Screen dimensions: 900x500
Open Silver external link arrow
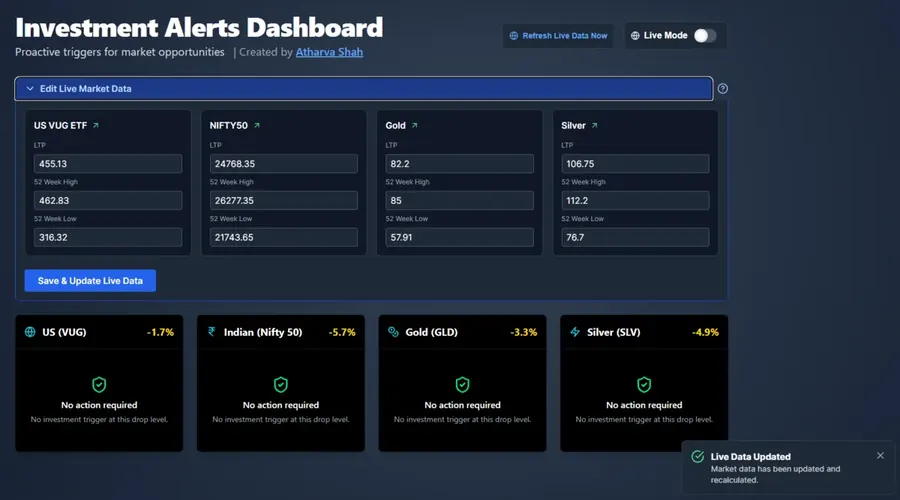pyautogui.click(x=595, y=125)
